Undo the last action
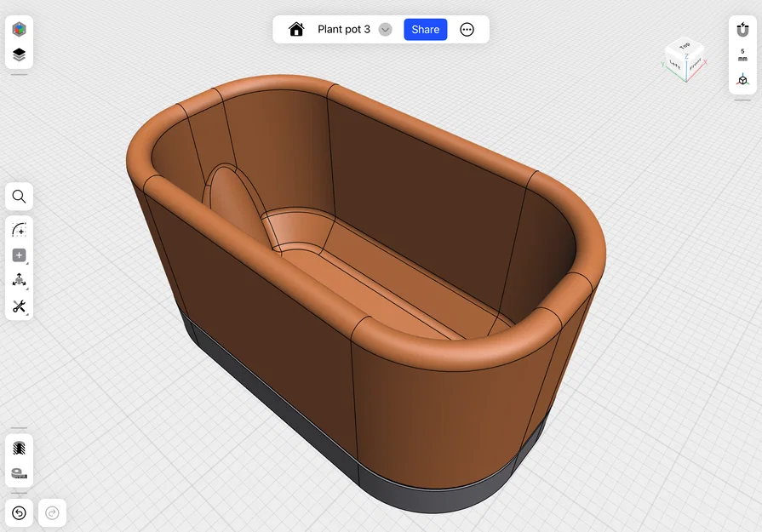The width and height of the screenshot is (762, 532). point(19,512)
